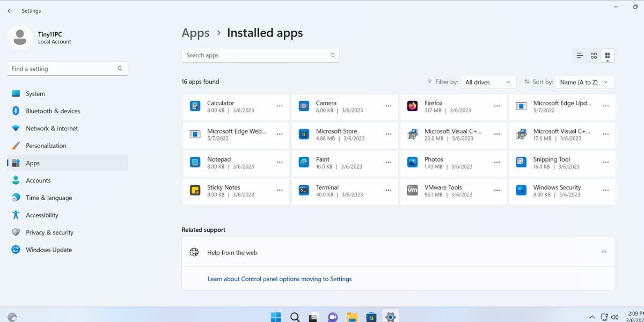
Task: Open more options for Notepad
Action: pyautogui.click(x=280, y=162)
